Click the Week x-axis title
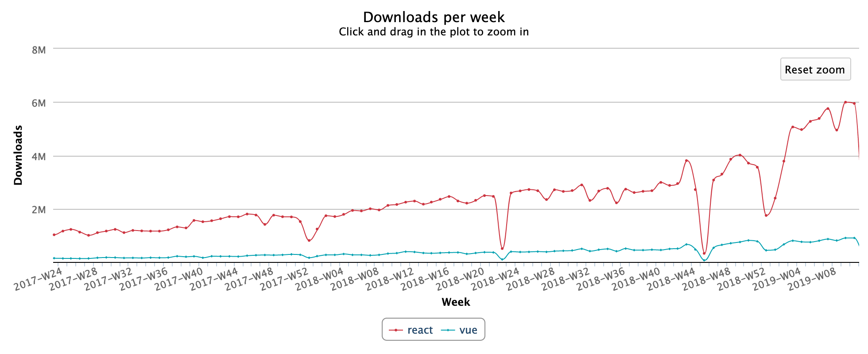 click(x=456, y=302)
